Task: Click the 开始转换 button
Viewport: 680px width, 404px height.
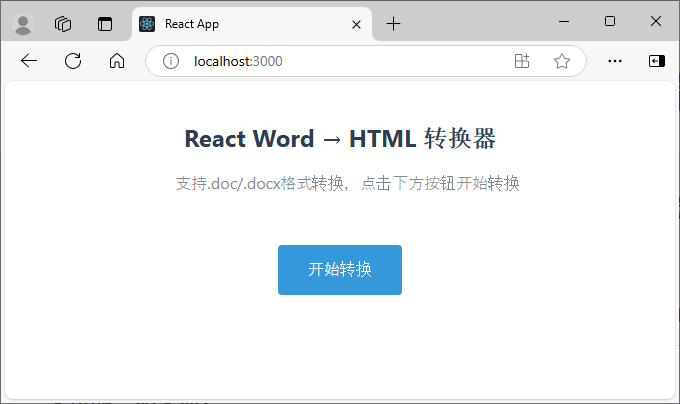Action: pyautogui.click(x=340, y=270)
